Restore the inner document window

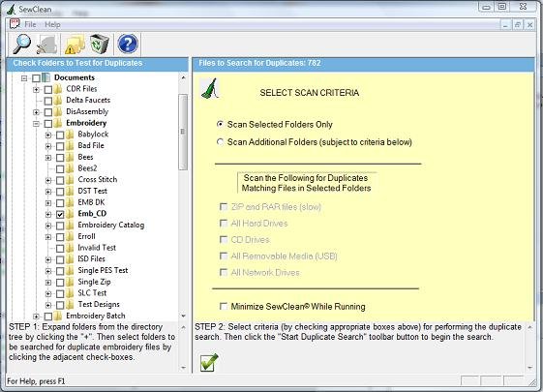coord(518,24)
